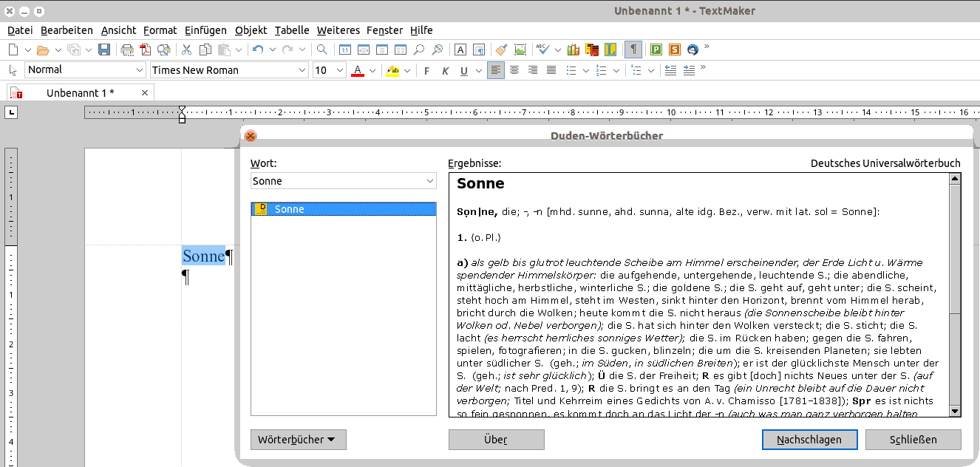Run ABC spell check icon
Screen dimensions: 980x467
[x=543, y=50]
